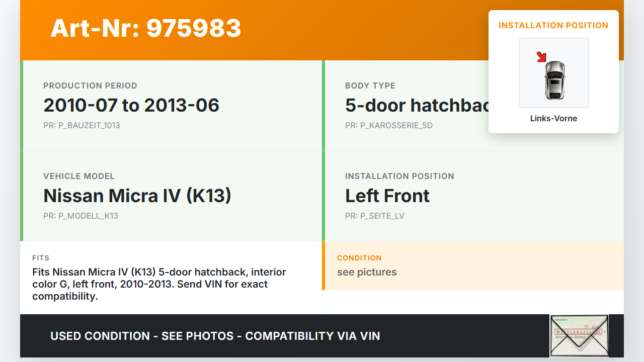Viewport: 644px width, 362px height.
Task: Select the Left Front position value
Action: click(387, 196)
